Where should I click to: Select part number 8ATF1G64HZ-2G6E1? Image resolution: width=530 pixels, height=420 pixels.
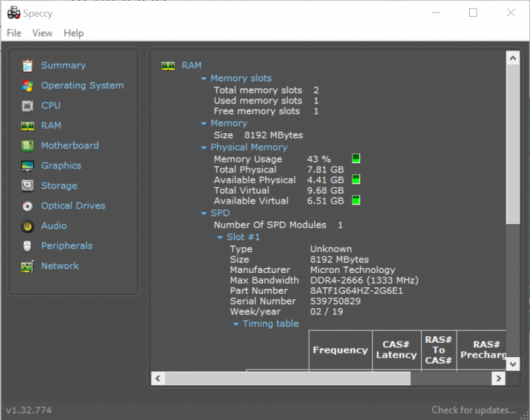357,291
